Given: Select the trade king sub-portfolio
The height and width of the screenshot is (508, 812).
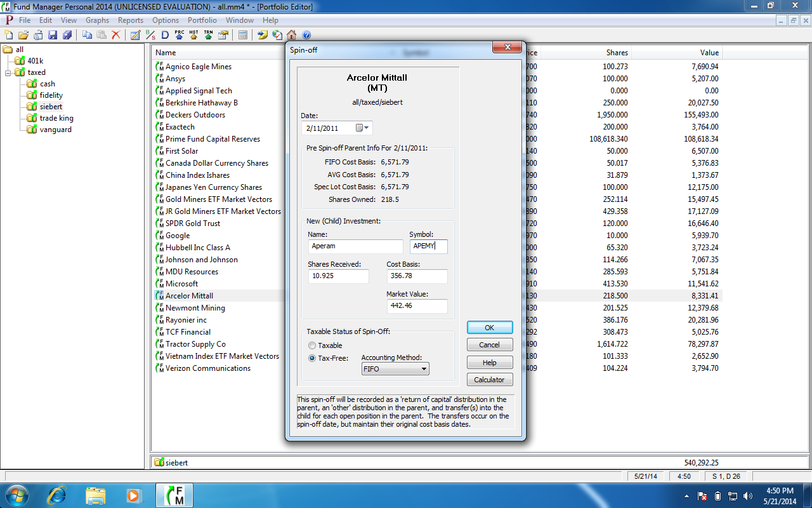Looking at the screenshot, I should coord(56,118).
